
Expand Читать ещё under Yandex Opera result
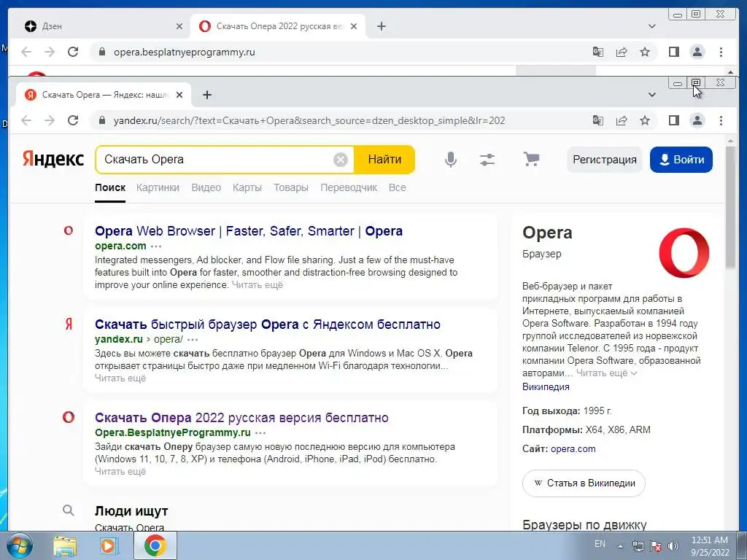[120, 378]
